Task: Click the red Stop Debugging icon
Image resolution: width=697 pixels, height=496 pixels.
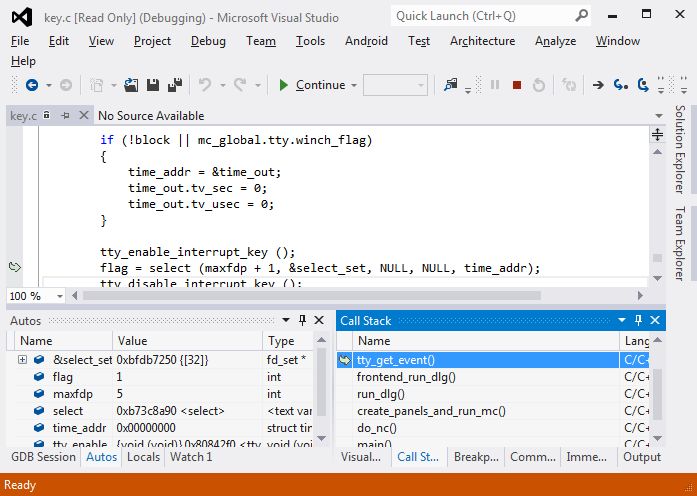Action: 517,85
